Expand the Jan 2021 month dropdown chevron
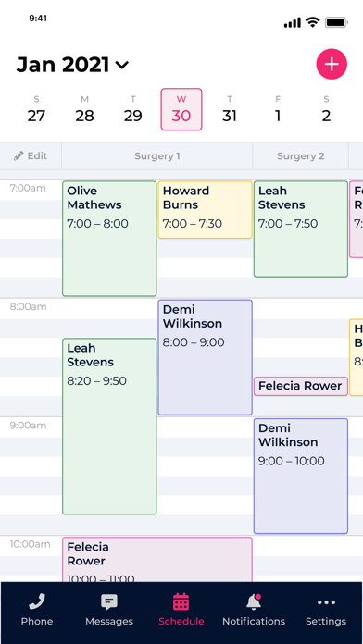363x644 pixels. [121, 65]
